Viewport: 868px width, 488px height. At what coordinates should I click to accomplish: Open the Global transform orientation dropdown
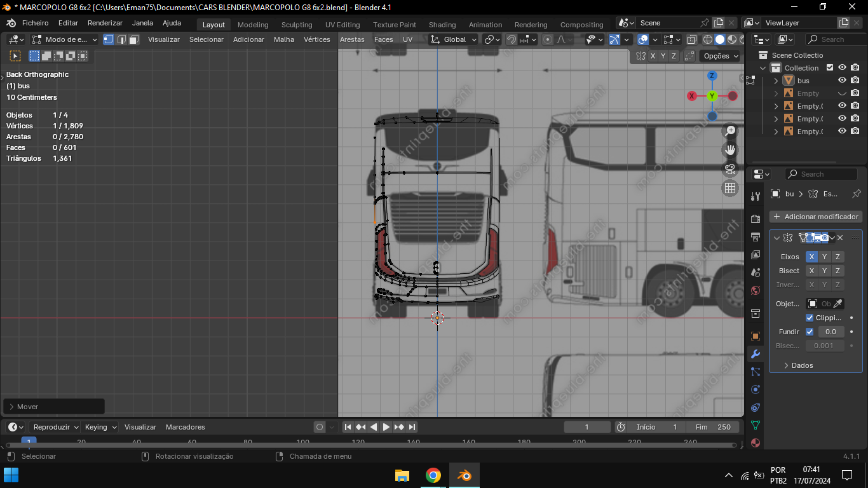pyautogui.click(x=454, y=39)
